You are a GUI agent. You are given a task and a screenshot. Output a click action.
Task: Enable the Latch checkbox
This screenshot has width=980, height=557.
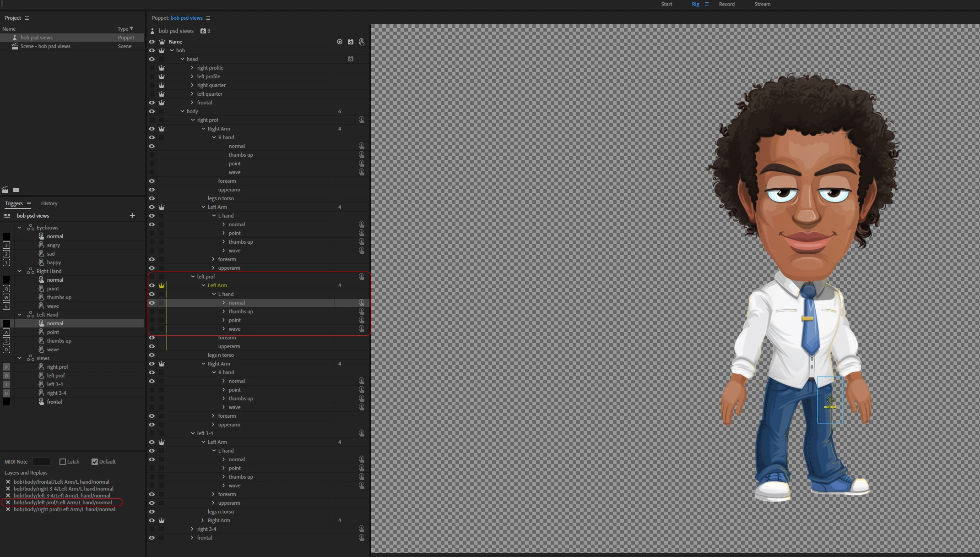point(63,462)
